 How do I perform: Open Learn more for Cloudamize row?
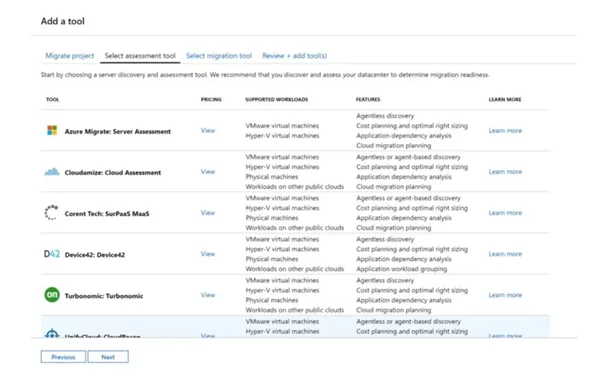tap(505, 172)
